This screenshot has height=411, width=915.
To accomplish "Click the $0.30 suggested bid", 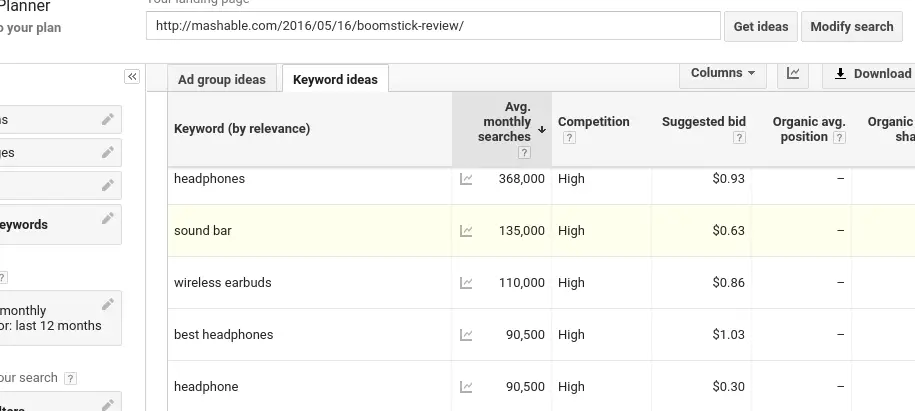I will coord(728,387).
